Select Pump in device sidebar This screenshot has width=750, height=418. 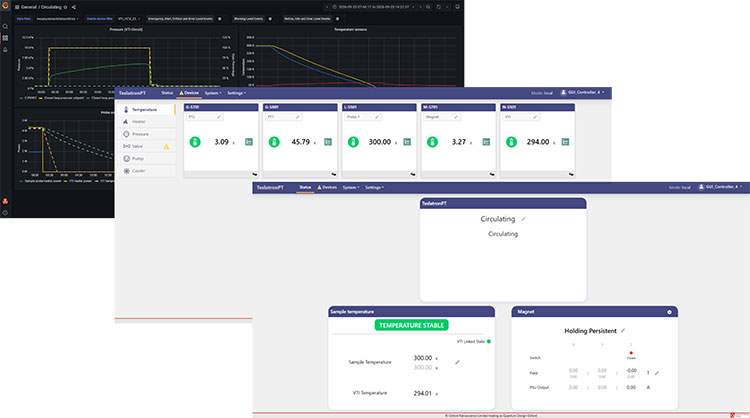(147, 159)
